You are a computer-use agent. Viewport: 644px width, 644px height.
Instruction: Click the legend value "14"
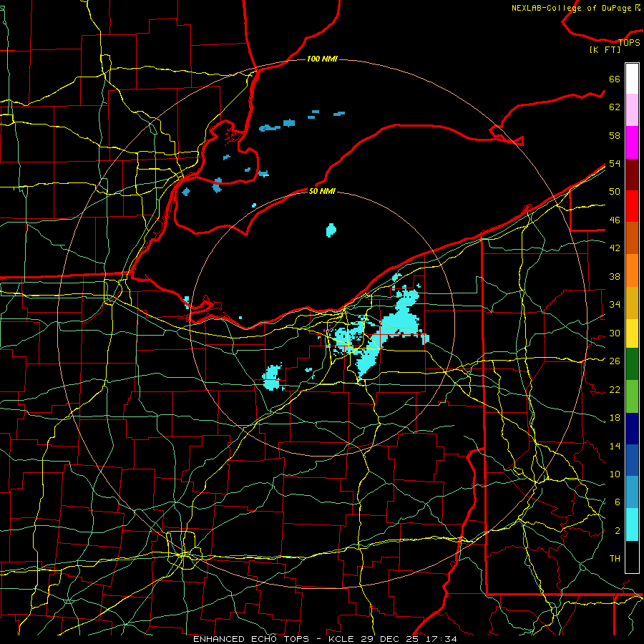click(x=615, y=446)
